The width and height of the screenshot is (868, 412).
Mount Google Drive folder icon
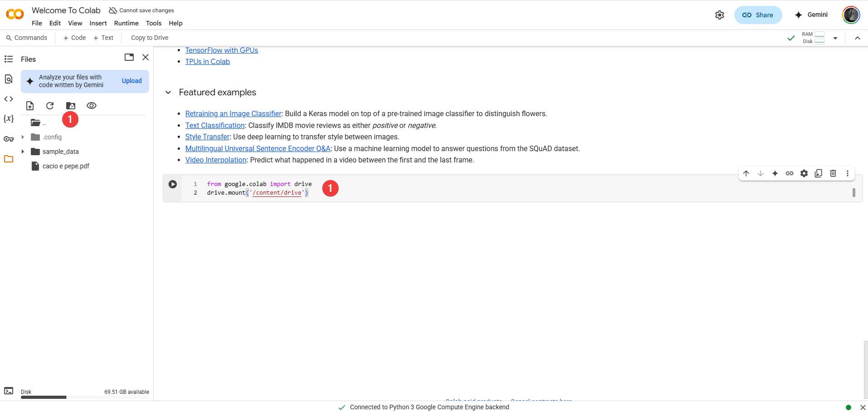[x=71, y=106]
